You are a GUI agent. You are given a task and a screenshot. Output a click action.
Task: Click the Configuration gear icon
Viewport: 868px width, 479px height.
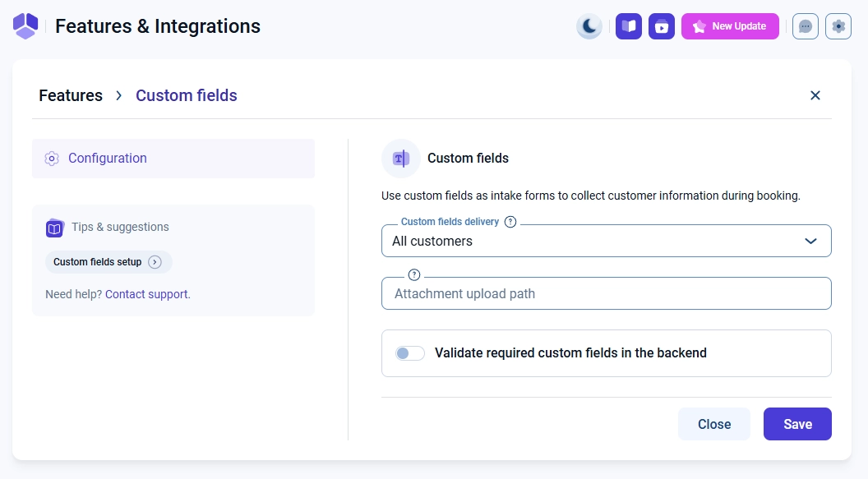pos(52,159)
